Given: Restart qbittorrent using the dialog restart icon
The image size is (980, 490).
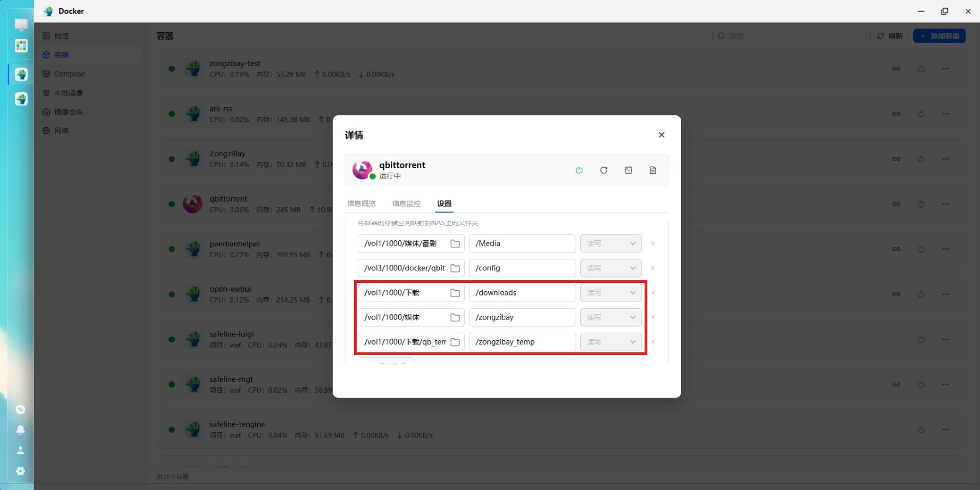Looking at the screenshot, I should pos(604,170).
